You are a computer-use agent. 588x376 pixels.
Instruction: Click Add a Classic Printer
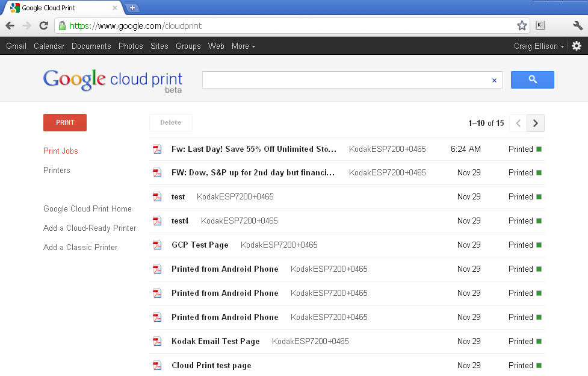pos(80,247)
